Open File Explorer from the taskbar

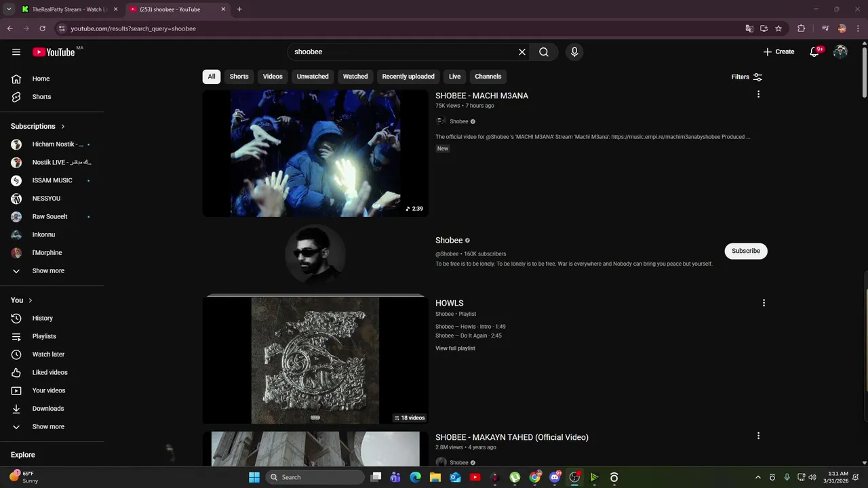(435, 477)
